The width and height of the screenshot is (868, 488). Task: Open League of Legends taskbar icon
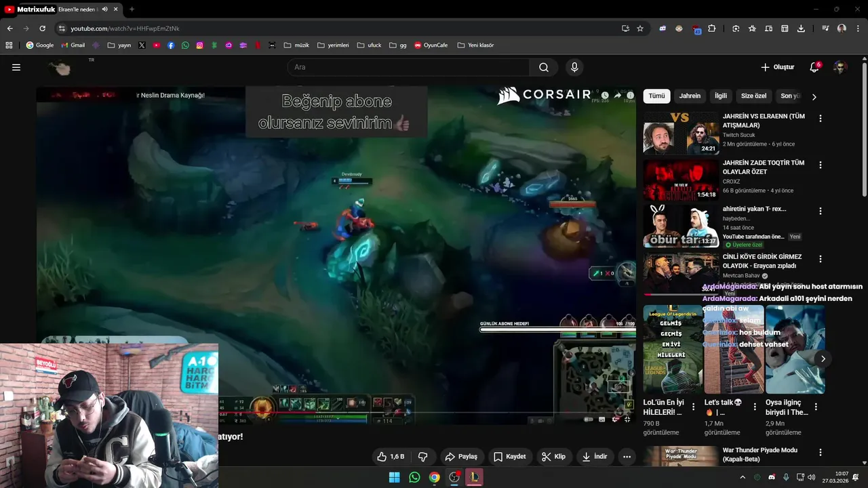click(x=475, y=477)
